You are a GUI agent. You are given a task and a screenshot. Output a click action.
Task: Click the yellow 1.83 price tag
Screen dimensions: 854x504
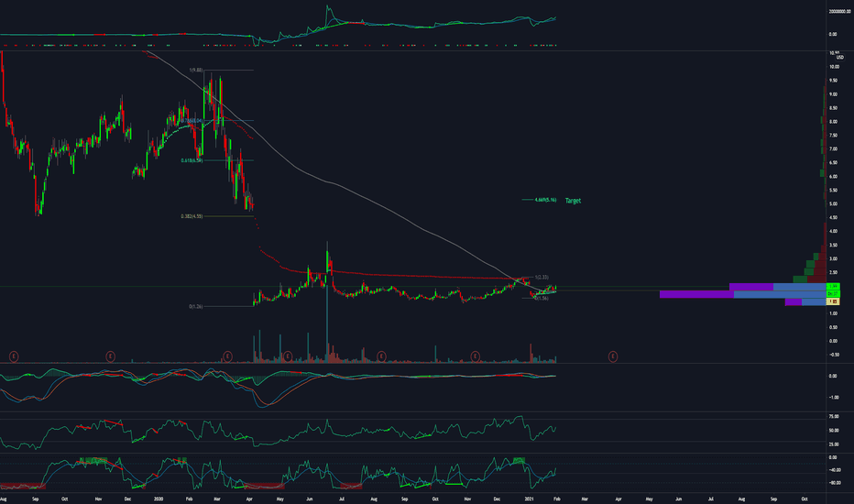click(x=833, y=301)
